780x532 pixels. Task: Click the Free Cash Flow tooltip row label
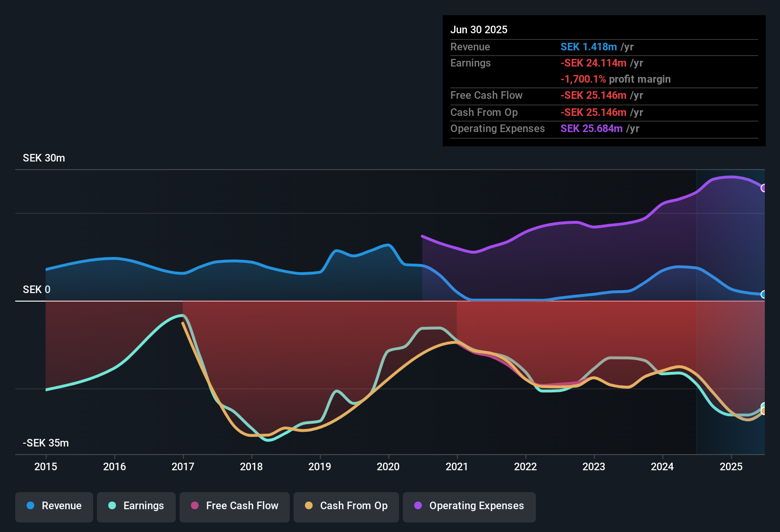[486, 95]
